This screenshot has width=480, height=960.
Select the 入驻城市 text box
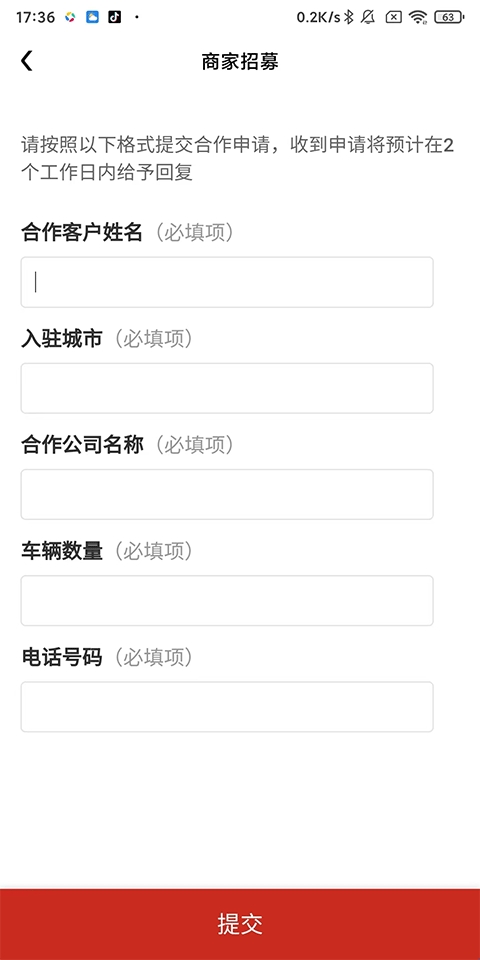point(227,388)
